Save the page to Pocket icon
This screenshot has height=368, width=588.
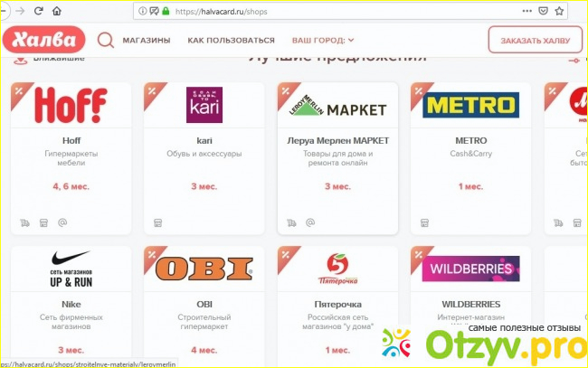coord(543,11)
